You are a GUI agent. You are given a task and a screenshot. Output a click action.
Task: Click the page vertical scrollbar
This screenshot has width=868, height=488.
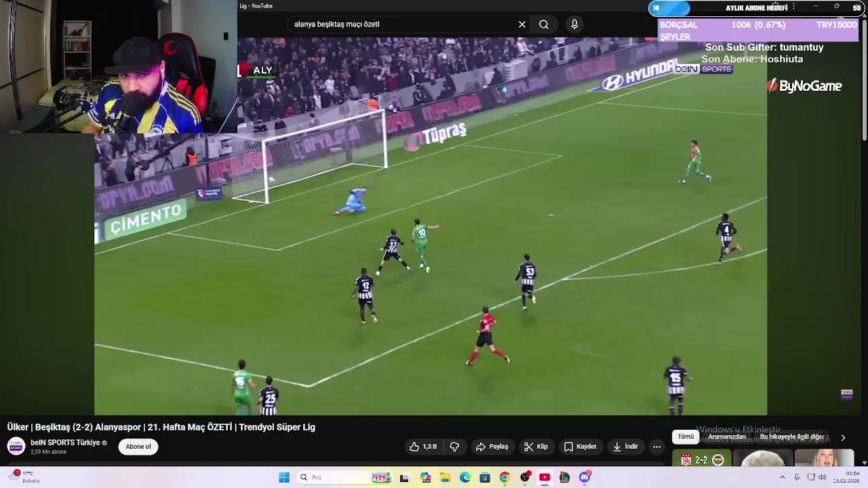coord(864,81)
